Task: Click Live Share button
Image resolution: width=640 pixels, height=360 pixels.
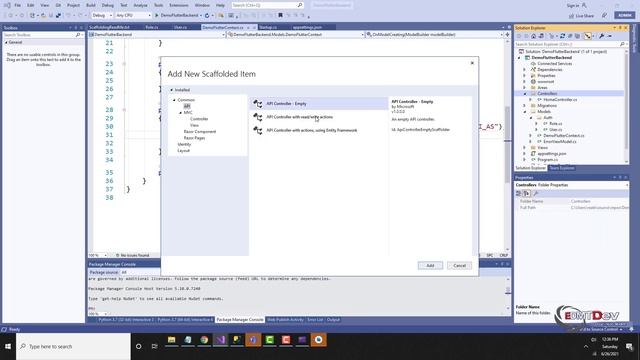Action: coord(582,16)
